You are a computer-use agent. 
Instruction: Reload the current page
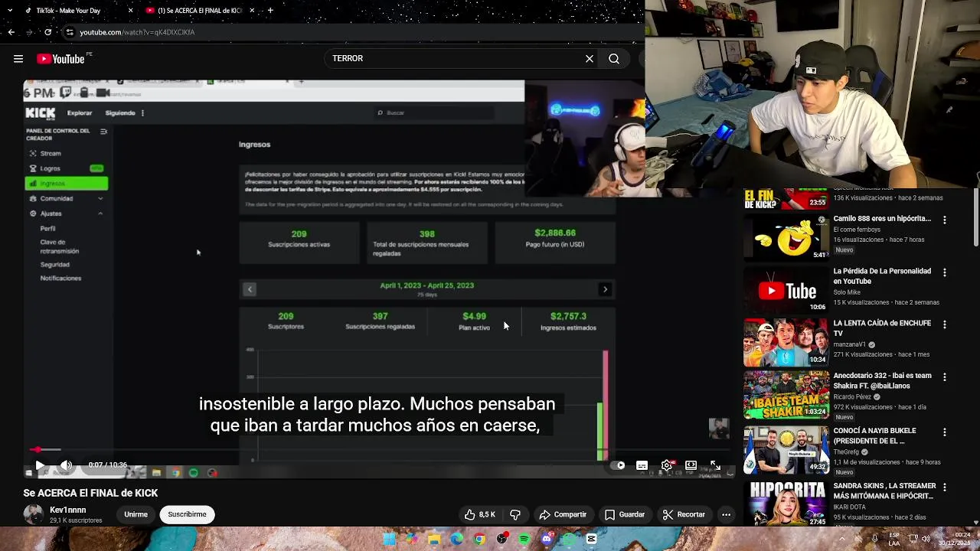[x=47, y=32]
